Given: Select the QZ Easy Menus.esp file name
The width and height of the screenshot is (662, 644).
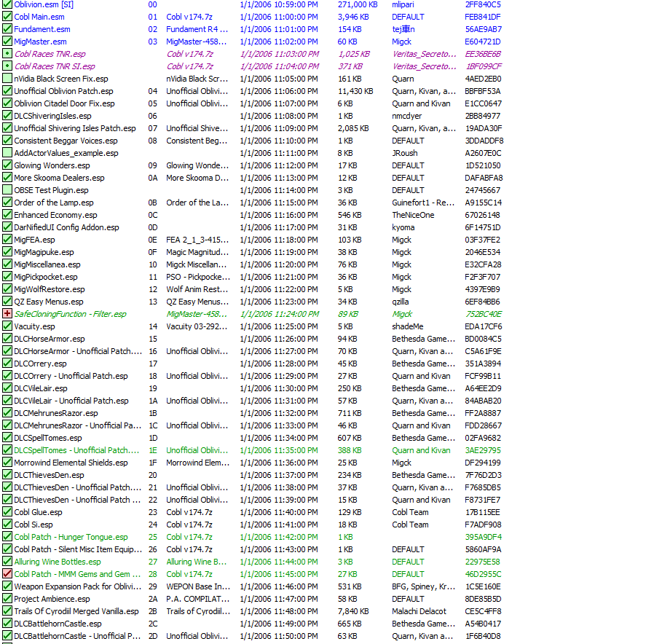Looking at the screenshot, I should click(x=49, y=302).
